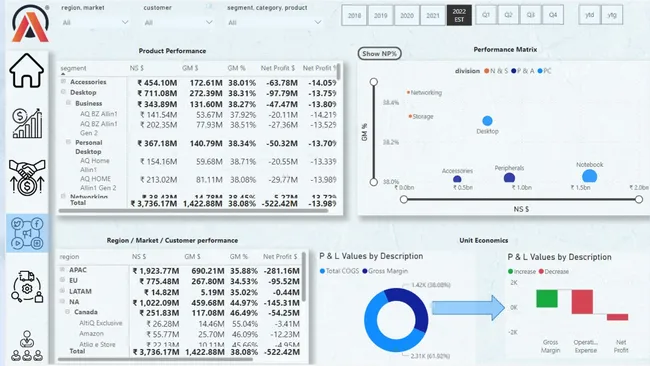Screen dimensions: 650x366
Task: Click the Notebook bubble in Performance Matrix
Action: pos(589,176)
